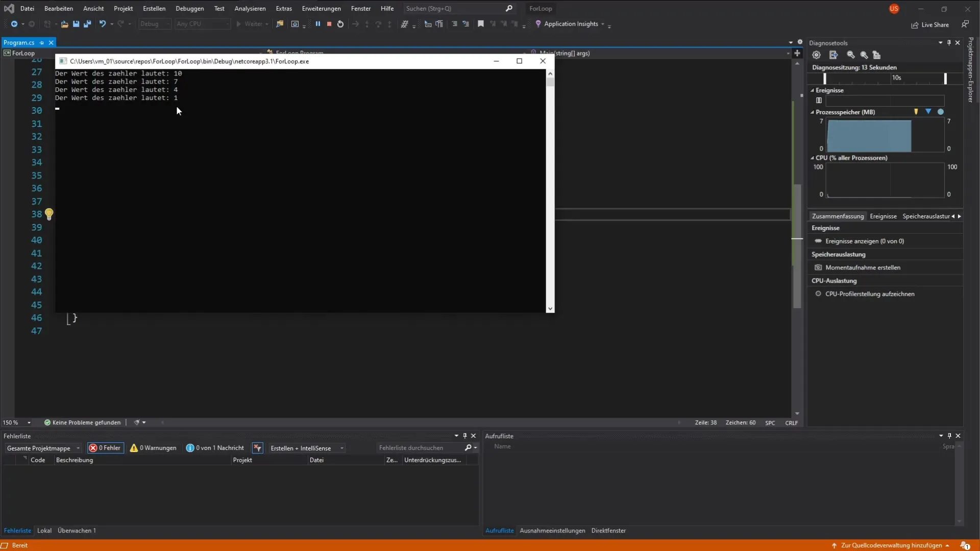The width and height of the screenshot is (980, 551).
Task: Click Keine Probleme gefunden status indicator
Action: pyautogui.click(x=82, y=422)
